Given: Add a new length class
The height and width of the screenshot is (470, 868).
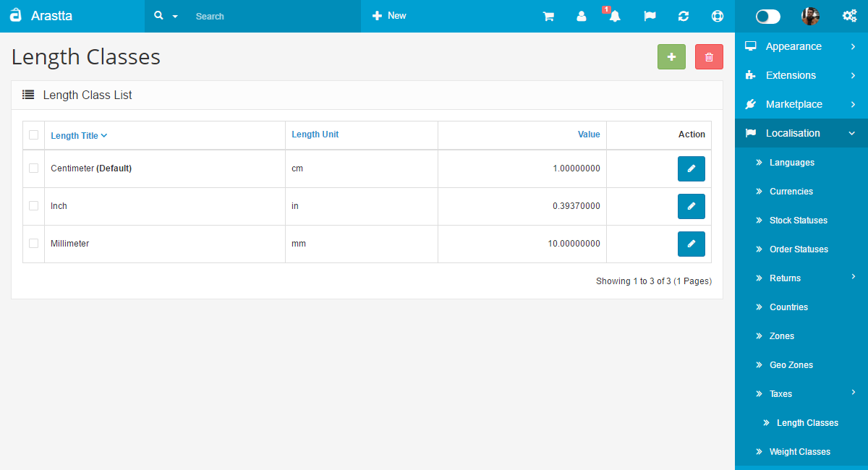Looking at the screenshot, I should pos(671,57).
